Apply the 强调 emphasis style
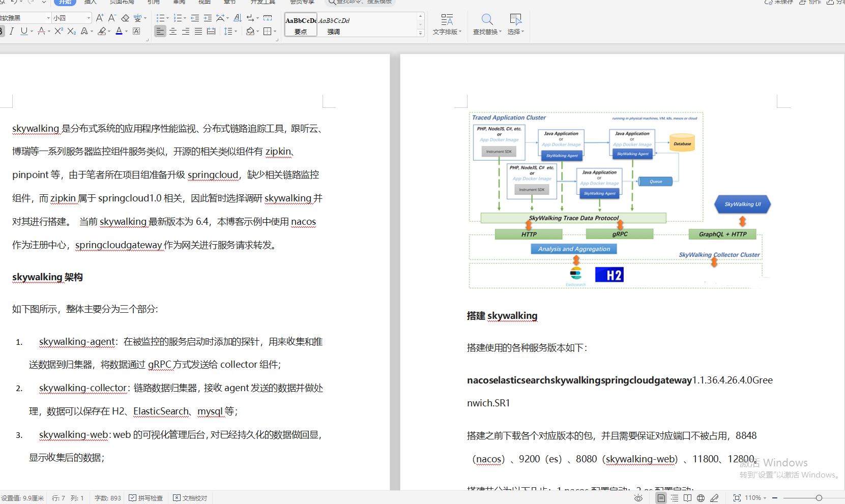This screenshot has height=504, width=845. point(334,24)
